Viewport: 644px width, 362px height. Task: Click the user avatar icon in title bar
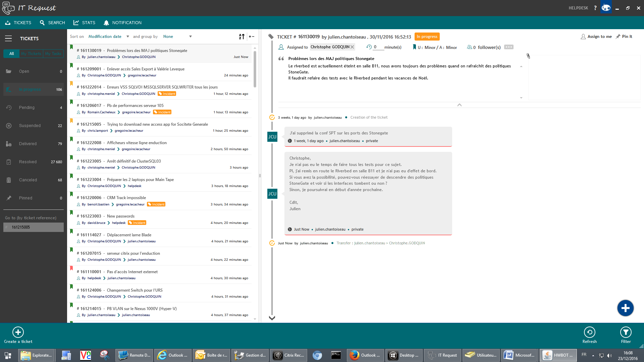click(x=606, y=7)
